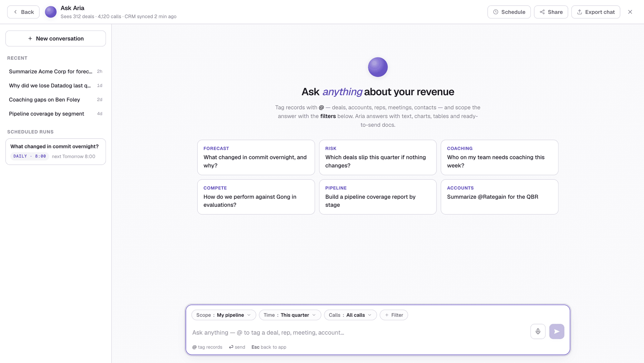Click 'next Tomorrow 8:00' text
The image size is (644, 363).
pos(74,157)
